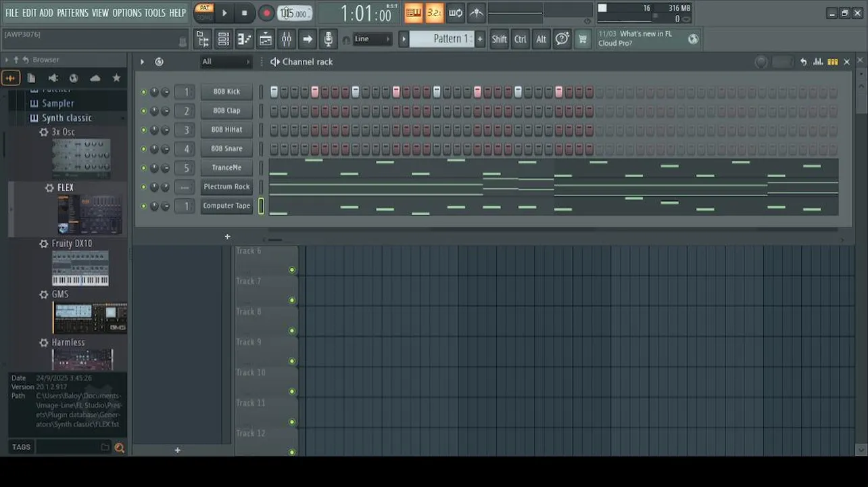This screenshot has width=868, height=487.
Task: Select the FLEX plugin thumbnail
Action: pos(89,214)
